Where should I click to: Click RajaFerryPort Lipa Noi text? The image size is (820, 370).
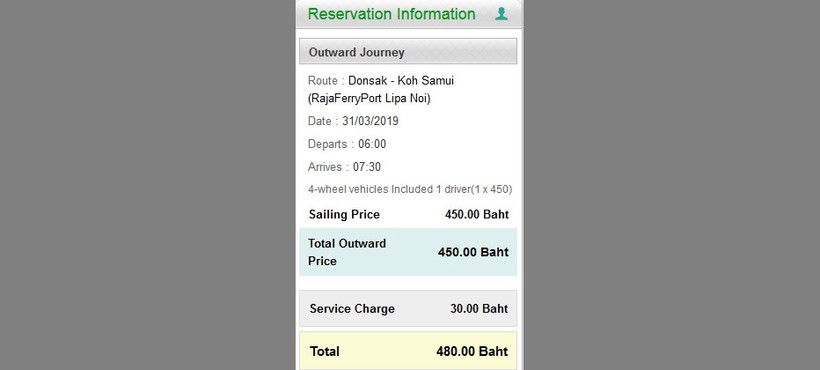(x=369, y=98)
